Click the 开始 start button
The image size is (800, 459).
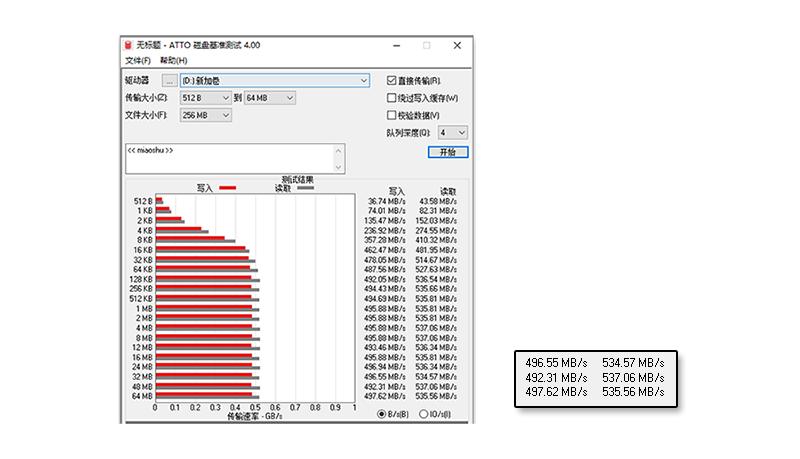448,152
